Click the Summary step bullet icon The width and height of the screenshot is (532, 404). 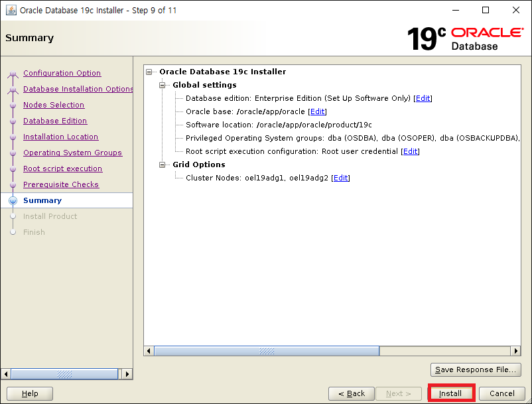pos(13,200)
